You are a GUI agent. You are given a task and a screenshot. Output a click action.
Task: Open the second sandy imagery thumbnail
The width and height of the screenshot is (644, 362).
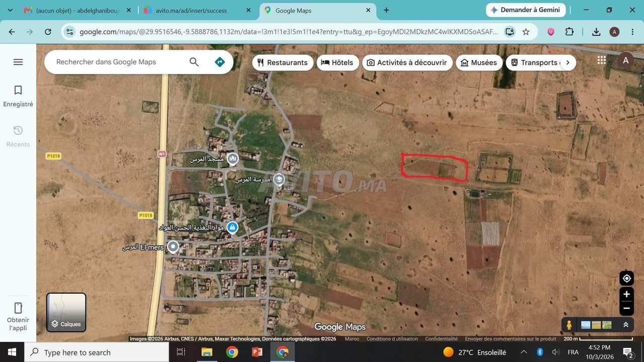tap(596, 325)
